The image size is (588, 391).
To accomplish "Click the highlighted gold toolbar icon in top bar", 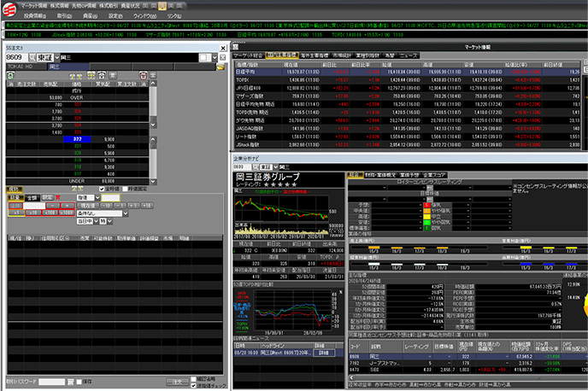I will pyautogui.click(x=162, y=6).
